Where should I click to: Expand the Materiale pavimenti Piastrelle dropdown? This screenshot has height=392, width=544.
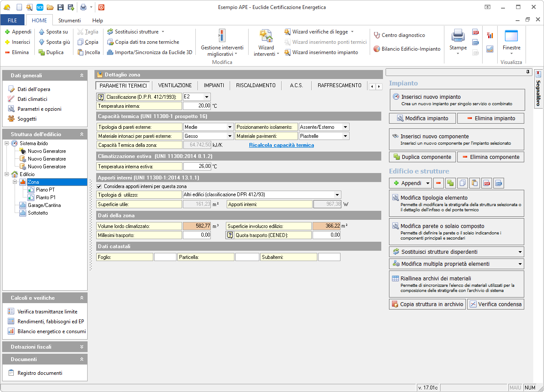point(345,136)
